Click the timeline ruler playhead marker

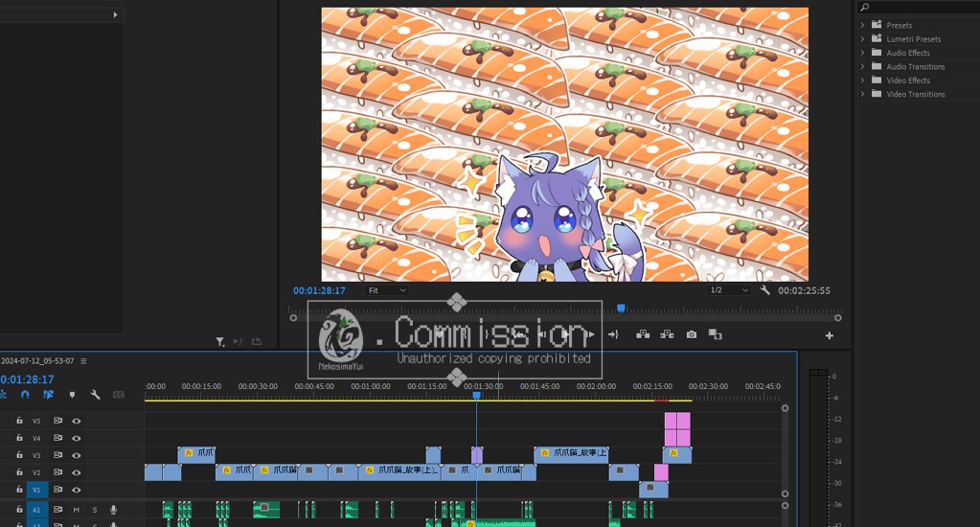tap(476, 395)
